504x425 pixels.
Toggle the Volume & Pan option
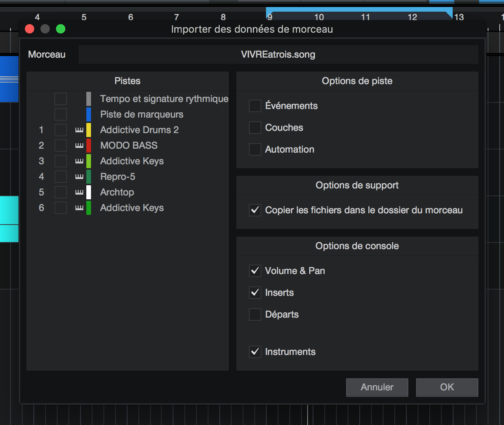click(255, 271)
